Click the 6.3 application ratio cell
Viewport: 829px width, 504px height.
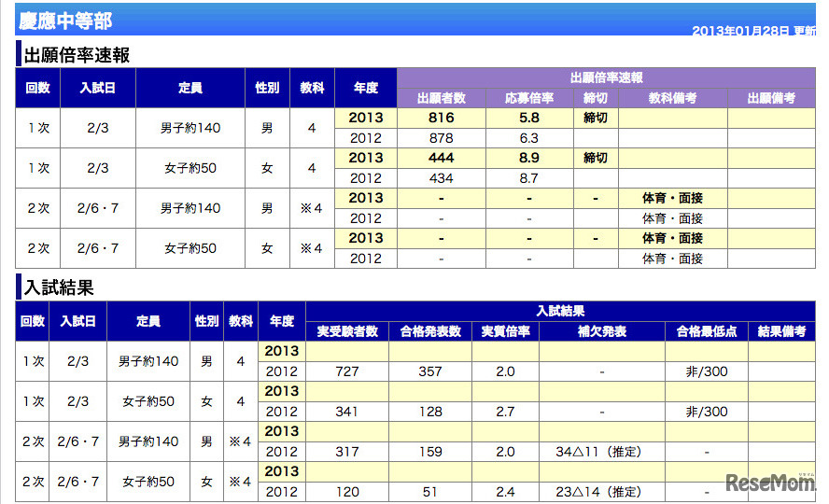click(x=529, y=138)
